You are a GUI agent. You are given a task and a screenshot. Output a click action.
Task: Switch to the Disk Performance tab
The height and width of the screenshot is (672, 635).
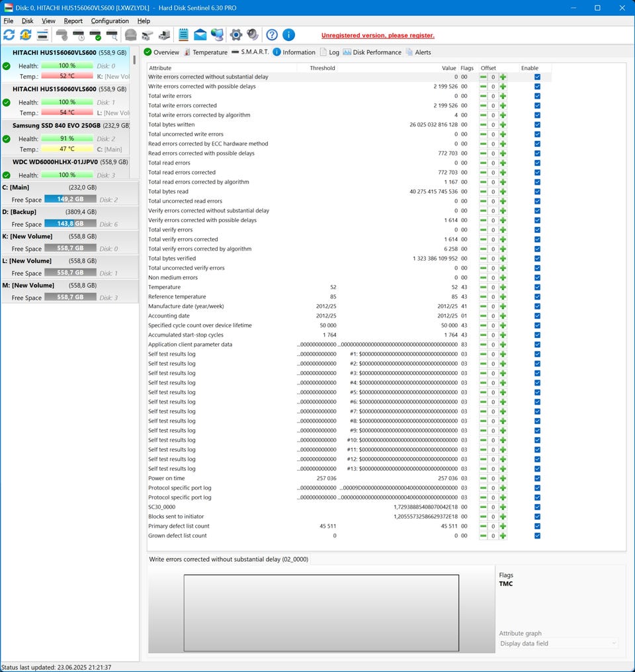click(372, 52)
